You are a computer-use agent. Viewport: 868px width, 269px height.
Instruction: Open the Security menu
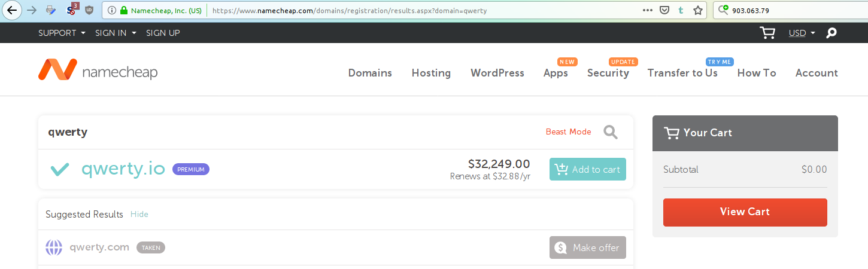pos(608,73)
